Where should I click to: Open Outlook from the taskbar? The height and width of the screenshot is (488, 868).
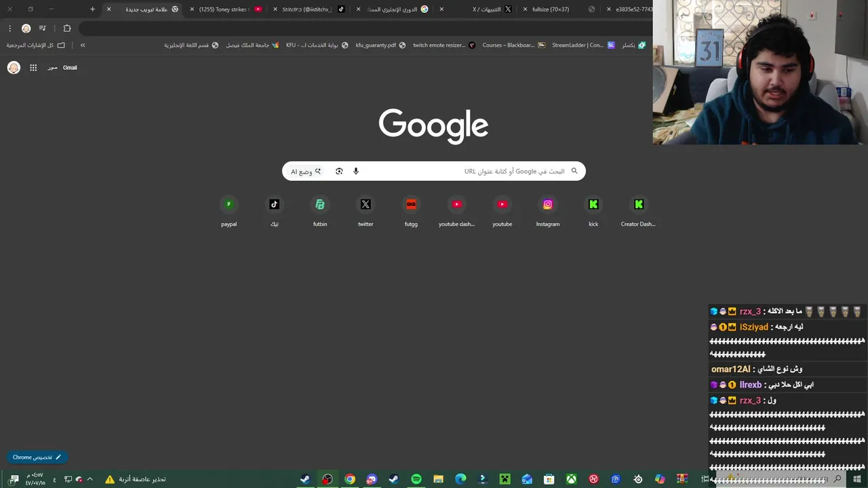tap(527, 479)
